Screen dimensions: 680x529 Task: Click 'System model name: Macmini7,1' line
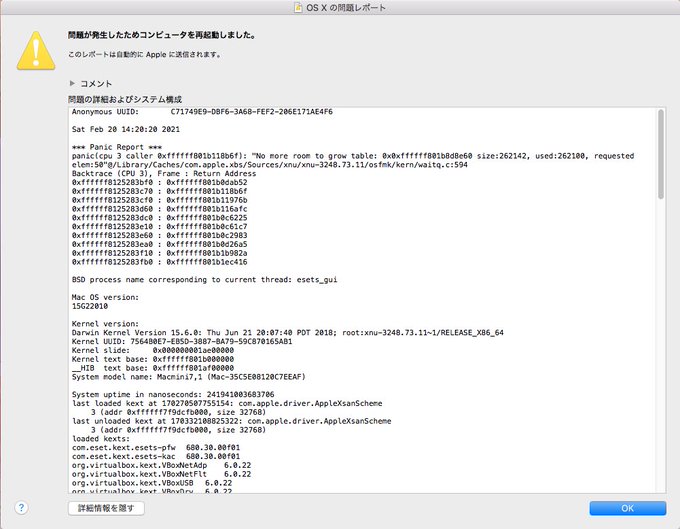(189, 377)
